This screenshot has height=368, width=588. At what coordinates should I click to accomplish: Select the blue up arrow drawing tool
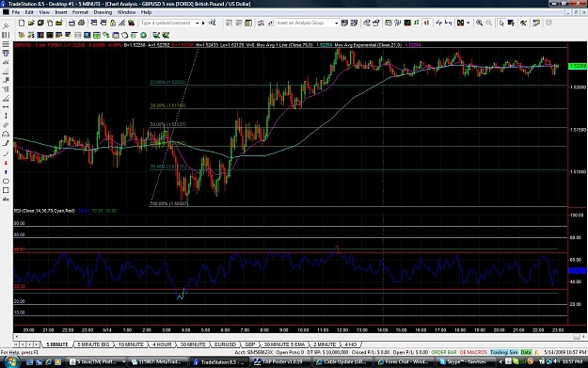pos(6,172)
